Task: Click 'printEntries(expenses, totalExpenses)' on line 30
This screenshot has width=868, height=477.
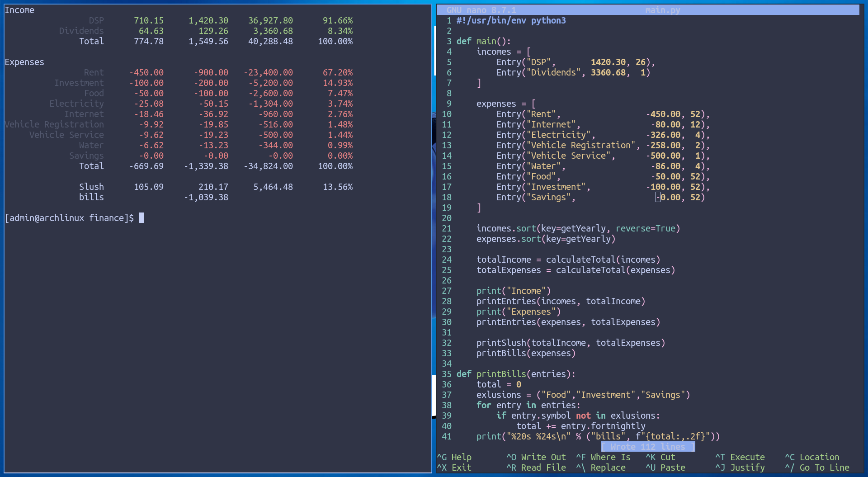Action: [x=568, y=322]
